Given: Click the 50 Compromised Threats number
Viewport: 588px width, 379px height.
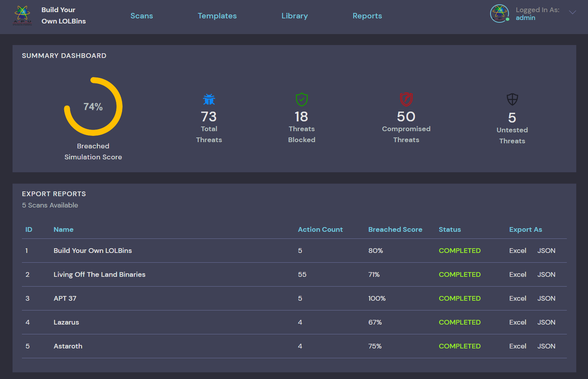Looking at the screenshot, I should 406,117.
